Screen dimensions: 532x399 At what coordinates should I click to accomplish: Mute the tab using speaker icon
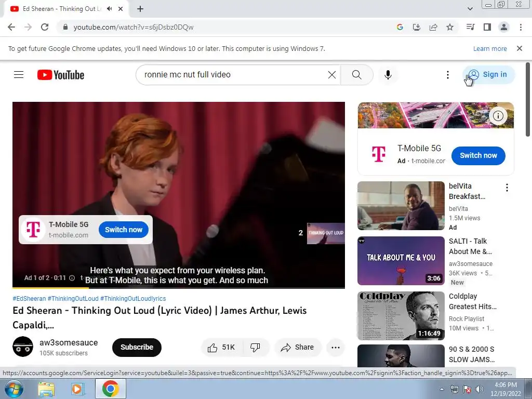(x=109, y=9)
